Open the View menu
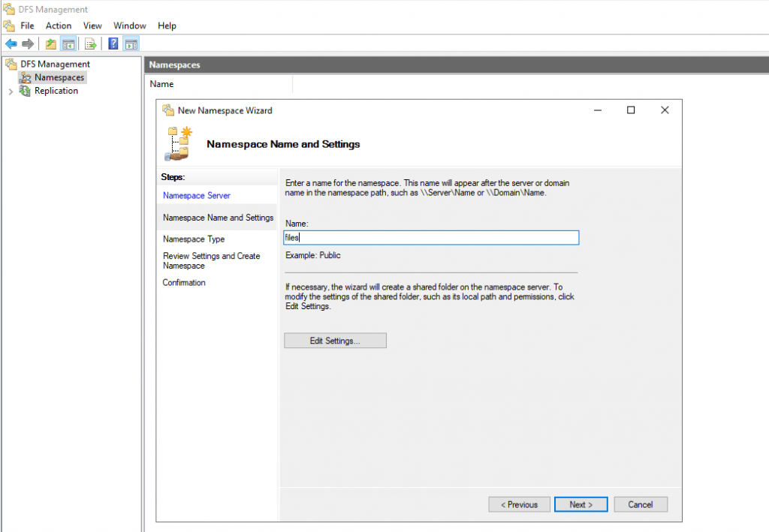Image resolution: width=769 pixels, height=532 pixels. click(92, 26)
